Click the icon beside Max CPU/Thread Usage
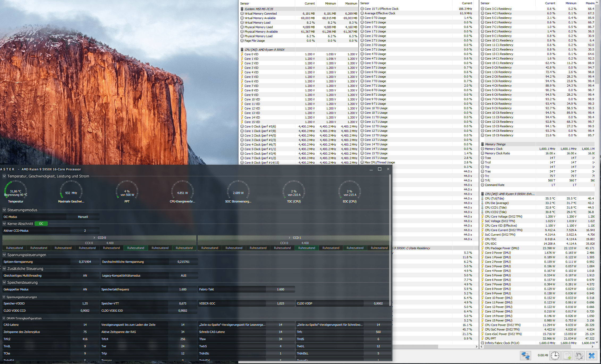The height and width of the screenshot is (364, 601). (362, 162)
